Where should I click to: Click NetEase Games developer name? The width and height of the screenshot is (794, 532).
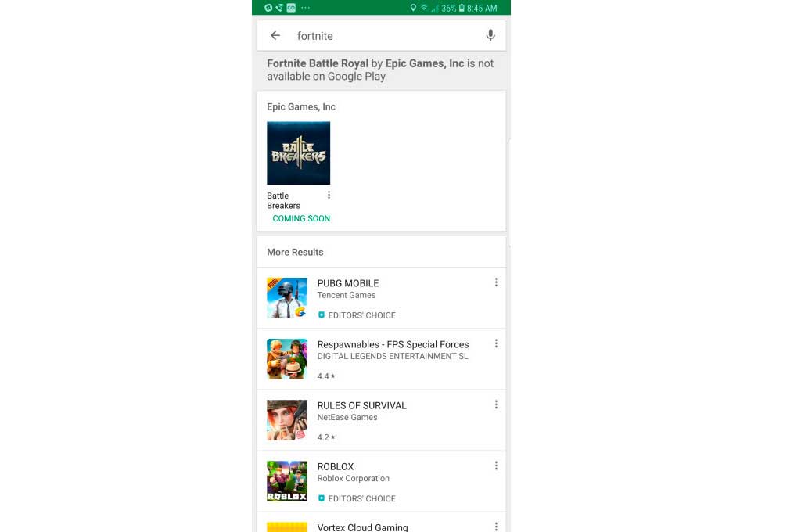point(347,417)
